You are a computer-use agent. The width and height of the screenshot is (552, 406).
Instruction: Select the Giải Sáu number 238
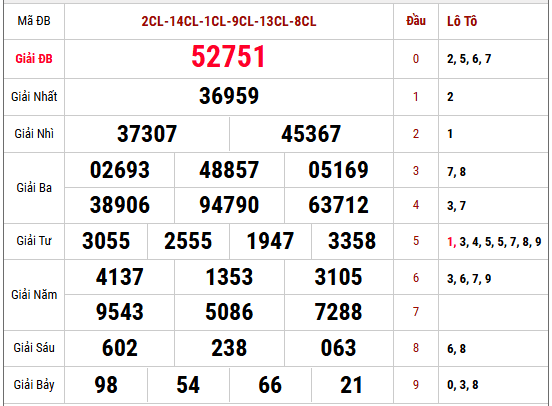(x=229, y=348)
